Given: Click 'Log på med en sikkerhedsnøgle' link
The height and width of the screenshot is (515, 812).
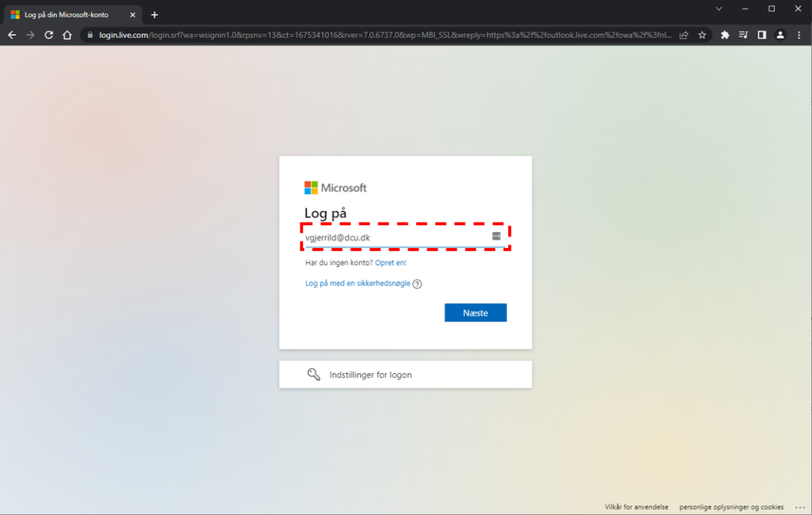Looking at the screenshot, I should 358,284.
